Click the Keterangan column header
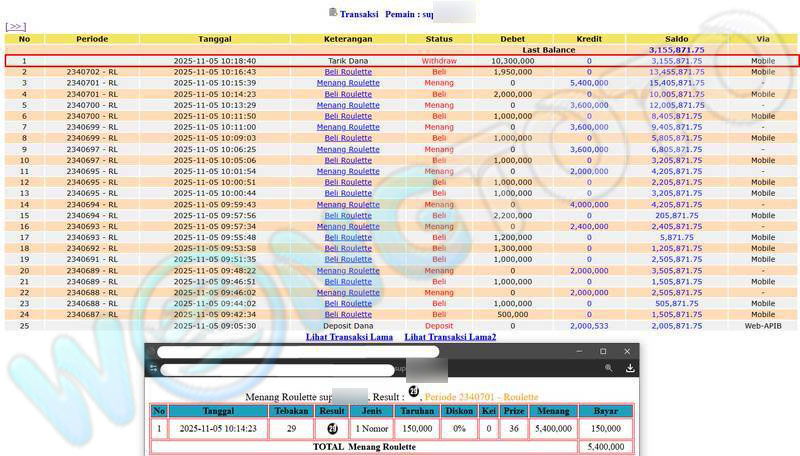The image size is (800, 456). point(348,39)
